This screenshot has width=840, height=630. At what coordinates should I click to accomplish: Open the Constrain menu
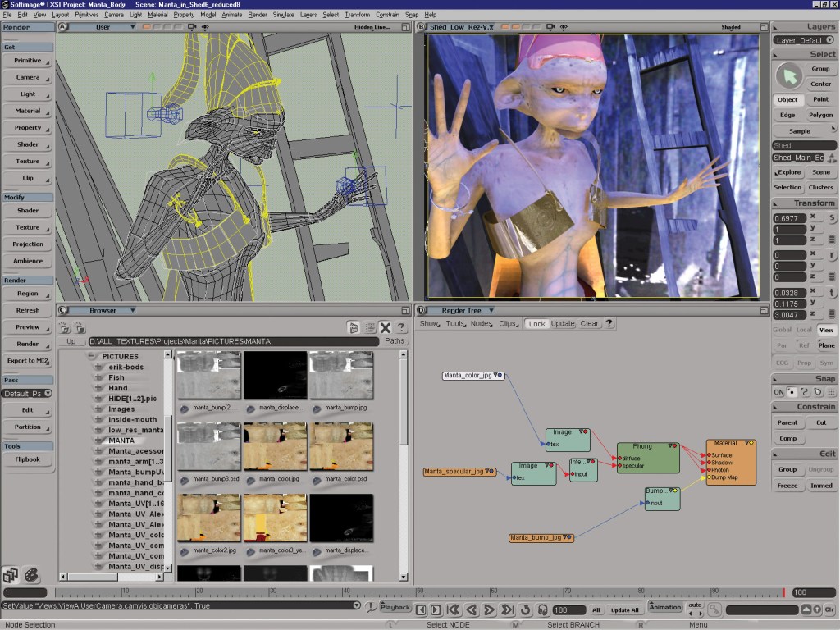[x=387, y=15]
